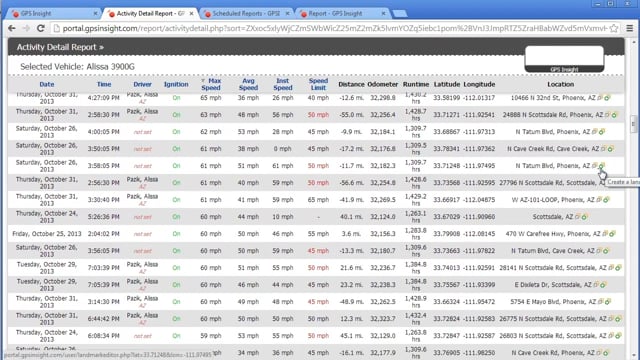This screenshot has width=640, height=360.
Task: Create landmark for N Cave Creek Rd, Cave Creek
Action: [611, 149]
